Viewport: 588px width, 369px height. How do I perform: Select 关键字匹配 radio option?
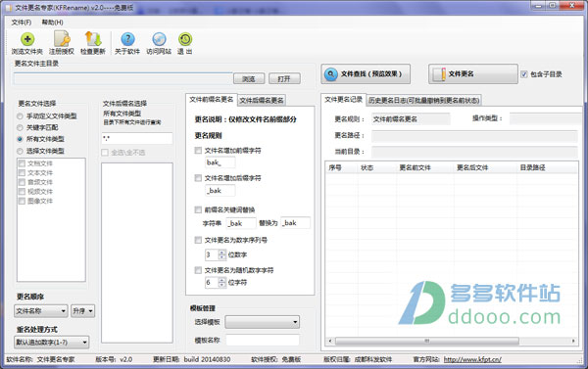(20, 128)
